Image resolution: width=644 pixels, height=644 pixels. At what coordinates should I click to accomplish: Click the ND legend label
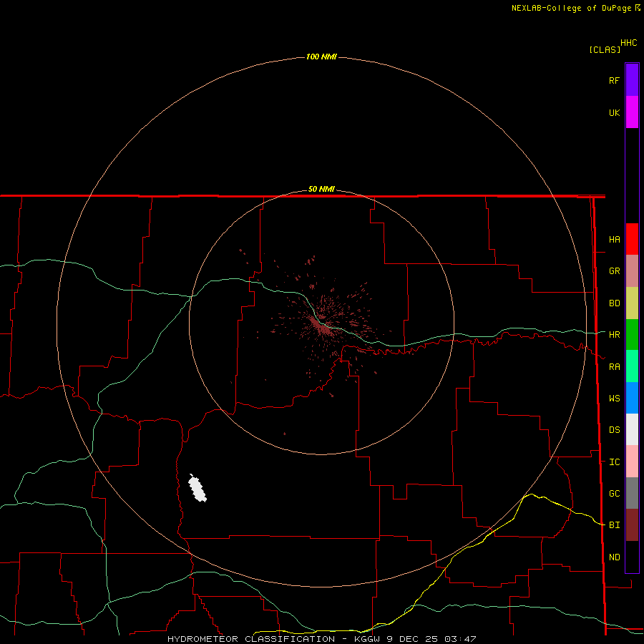point(614,557)
